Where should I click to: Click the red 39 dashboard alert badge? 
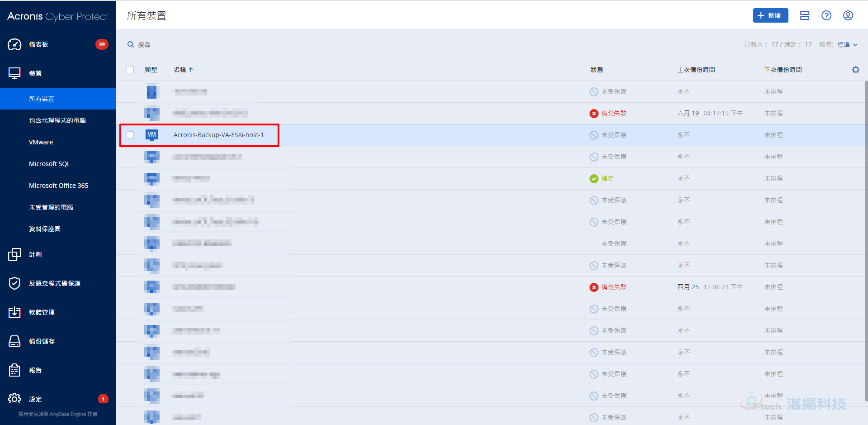[102, 44]
